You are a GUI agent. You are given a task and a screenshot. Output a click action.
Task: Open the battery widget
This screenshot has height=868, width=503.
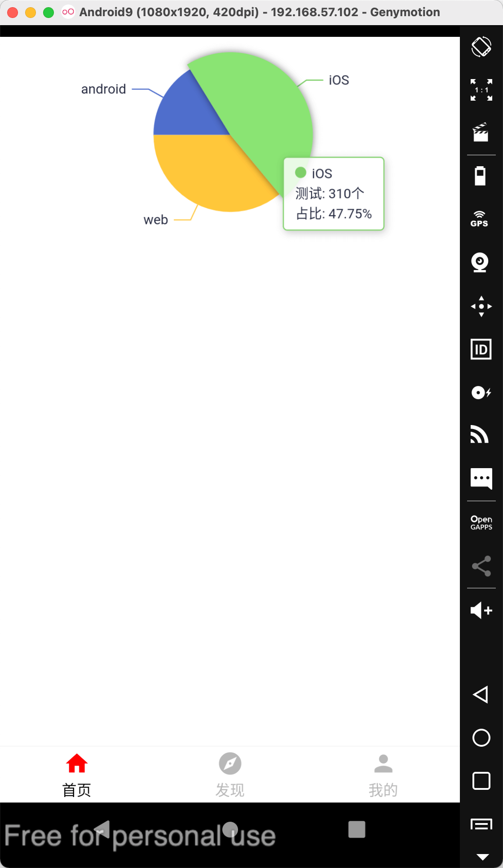[x=481, y=176]
